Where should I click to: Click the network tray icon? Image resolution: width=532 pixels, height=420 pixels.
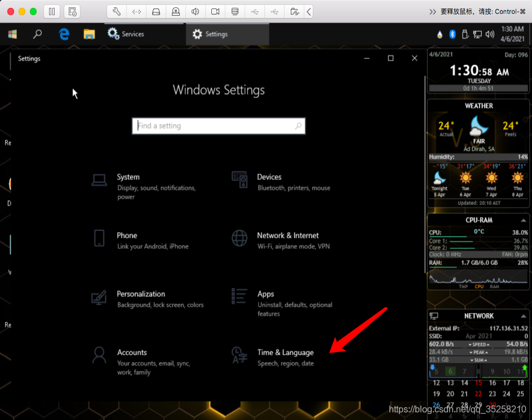(x=477, y=34)
